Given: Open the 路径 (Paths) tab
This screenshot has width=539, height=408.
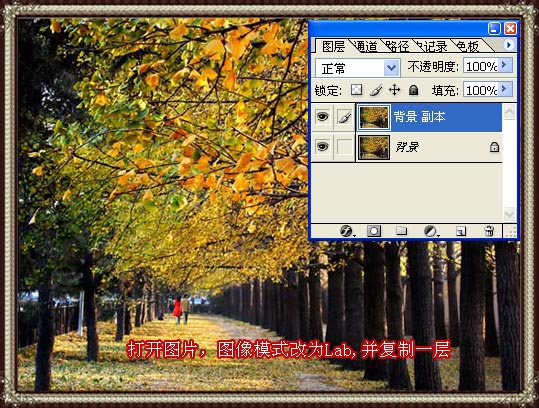Looking at the screenshot, I should tap(397, 46).
